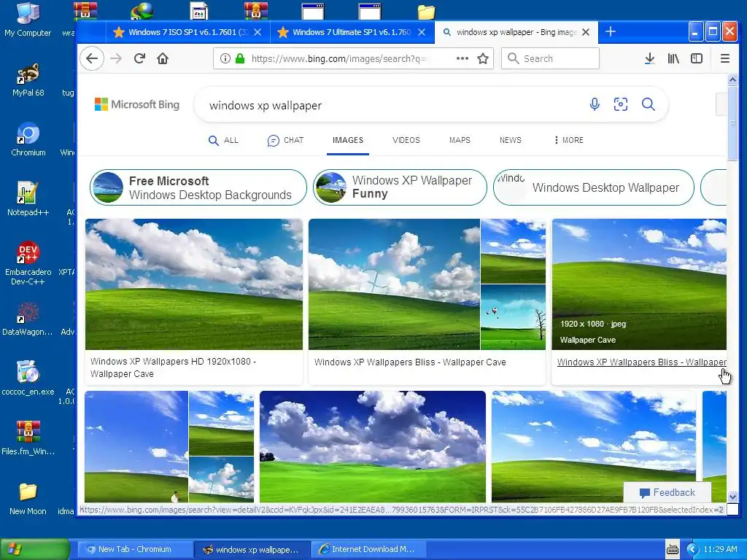Open Windows XP Wallpapers HD 1920x1080 link
This screenshot has width=747, height=560.
[x=174, y=367]
